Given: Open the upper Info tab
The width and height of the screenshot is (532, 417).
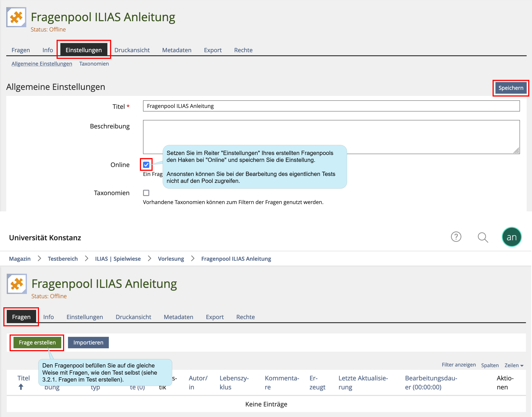Looking at the screenshot, I should [x=48, y=50].
